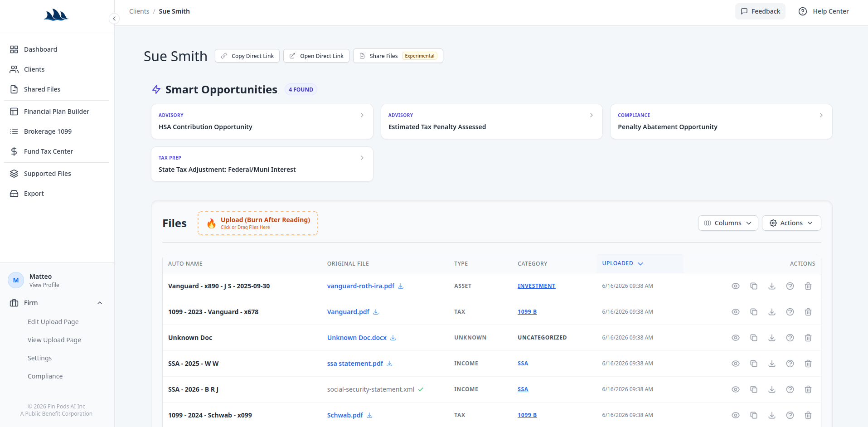The height and width of the screenshot is (427, 868).
Task: Open Fund Tax Center
Action: [x=56, y=151]
